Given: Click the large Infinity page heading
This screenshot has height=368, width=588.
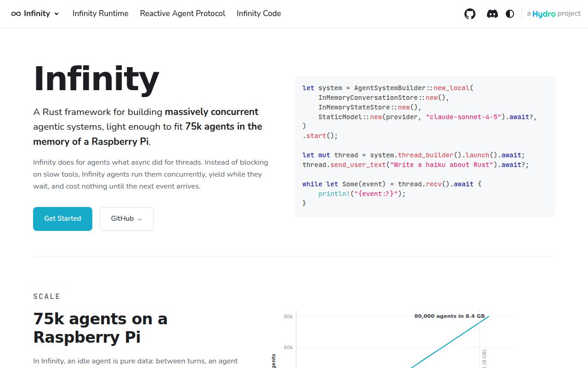Looking at the screenshot, I should click(96, 79).
